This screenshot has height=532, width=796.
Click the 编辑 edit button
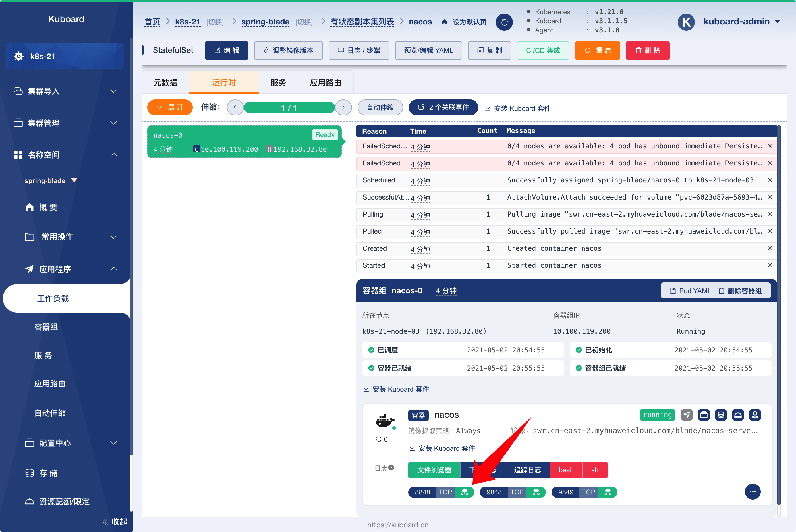coord(226,51)
